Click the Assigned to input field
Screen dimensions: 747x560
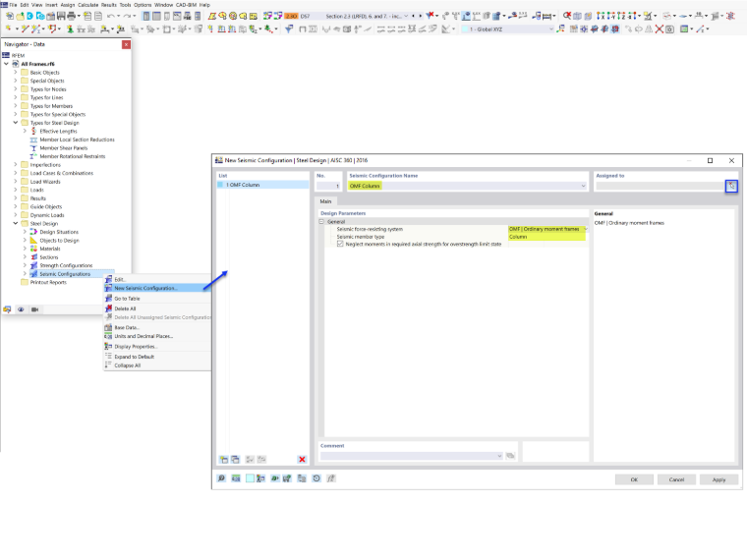[660, 186]
